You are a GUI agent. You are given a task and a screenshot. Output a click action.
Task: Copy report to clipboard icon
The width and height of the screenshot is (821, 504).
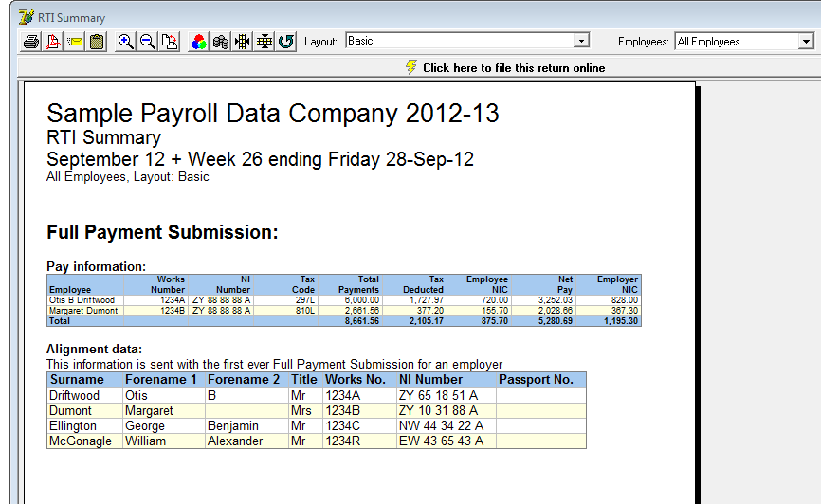tap(97, 42)
